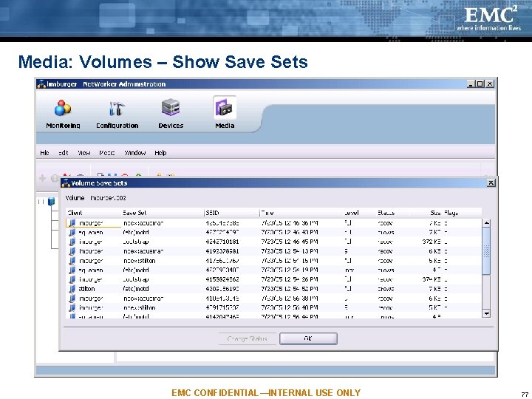The image size is (532, 399).
Task: Click client icon of the 12:54:15 PM row
Action: (x=72, y=261)
